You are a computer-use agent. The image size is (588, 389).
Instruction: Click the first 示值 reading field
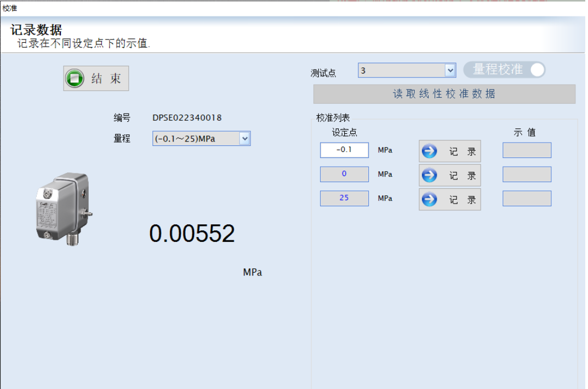click(x=527, y=150)
